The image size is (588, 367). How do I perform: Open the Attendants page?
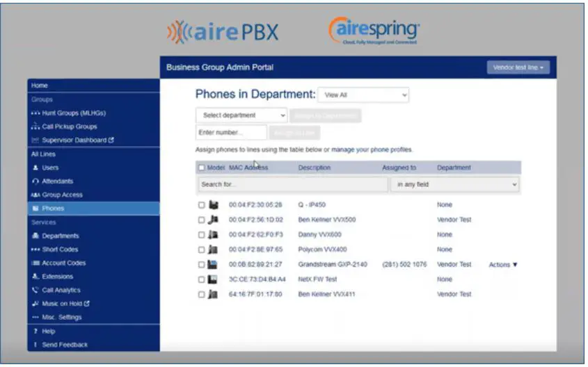coord(57,181)
